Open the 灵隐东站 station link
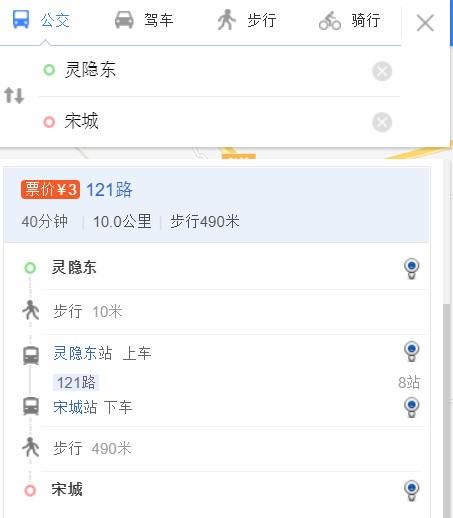Image resolution: width=453 pixels, height=518 pixels. 83,353
